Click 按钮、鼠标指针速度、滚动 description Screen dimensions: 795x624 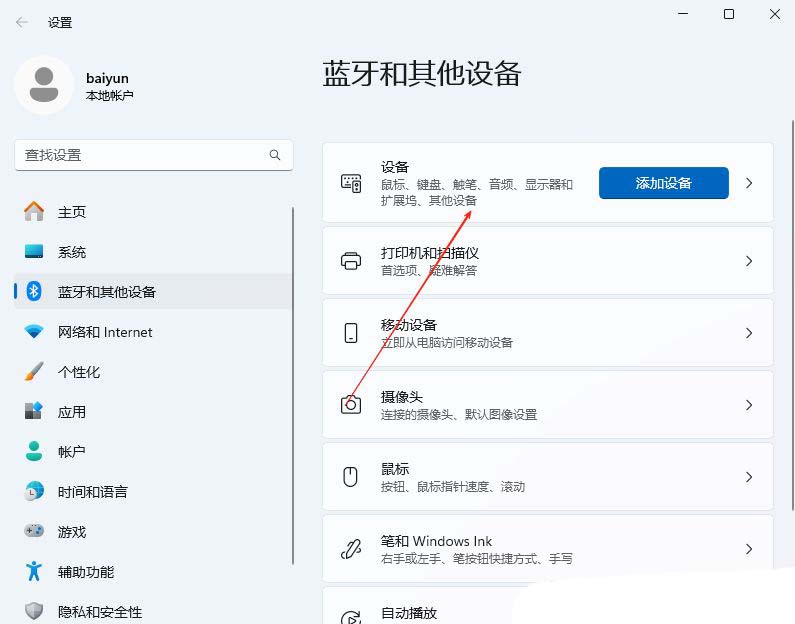point(453,487)
